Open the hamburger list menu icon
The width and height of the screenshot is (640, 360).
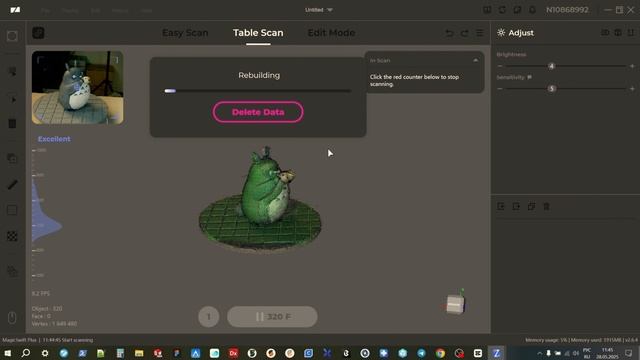[480, 33]
